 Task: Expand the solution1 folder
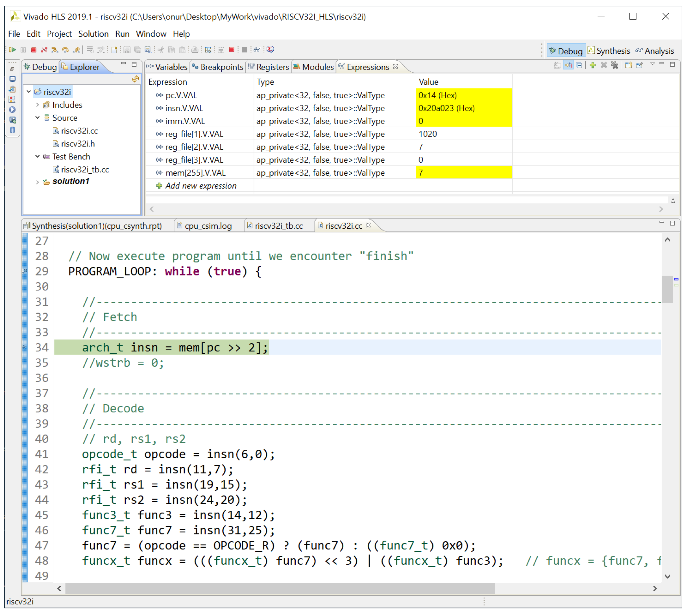pyautogui.click(x=38, y=182)
